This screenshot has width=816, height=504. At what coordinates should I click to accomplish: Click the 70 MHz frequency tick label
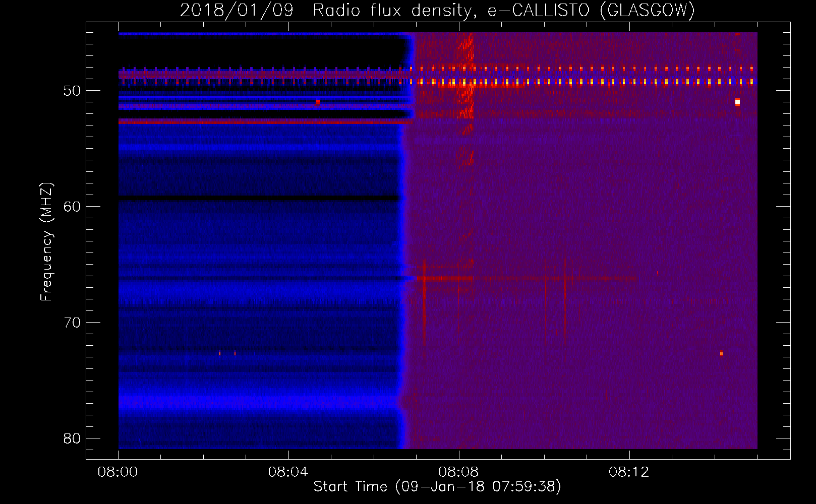(72, 323)
